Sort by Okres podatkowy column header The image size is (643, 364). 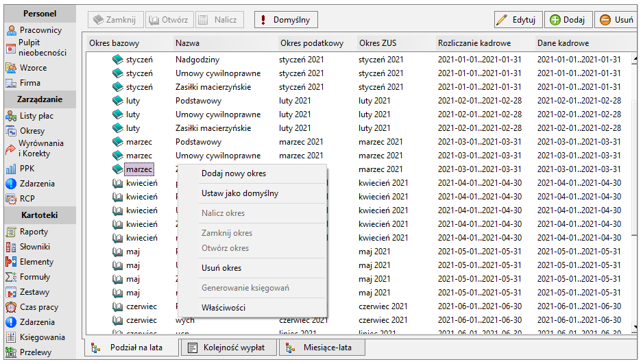(x=312, y=43)
